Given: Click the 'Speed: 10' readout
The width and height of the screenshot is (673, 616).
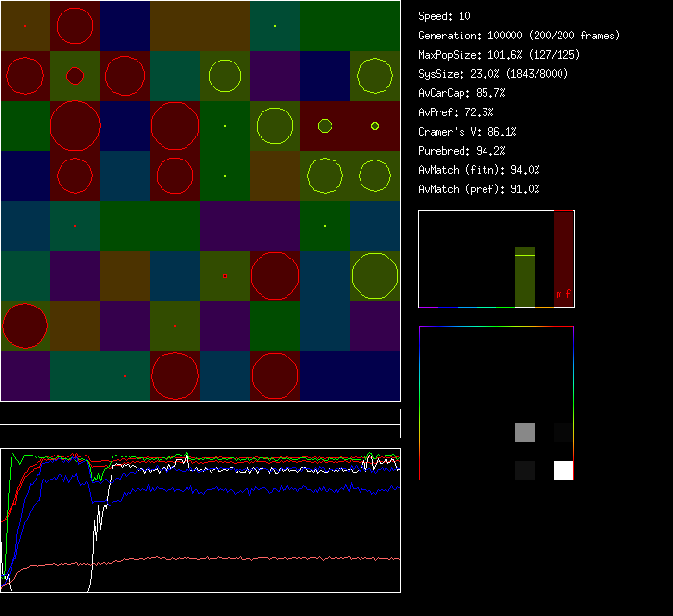Looking at the screenshot, I should (x=444, y=16).
